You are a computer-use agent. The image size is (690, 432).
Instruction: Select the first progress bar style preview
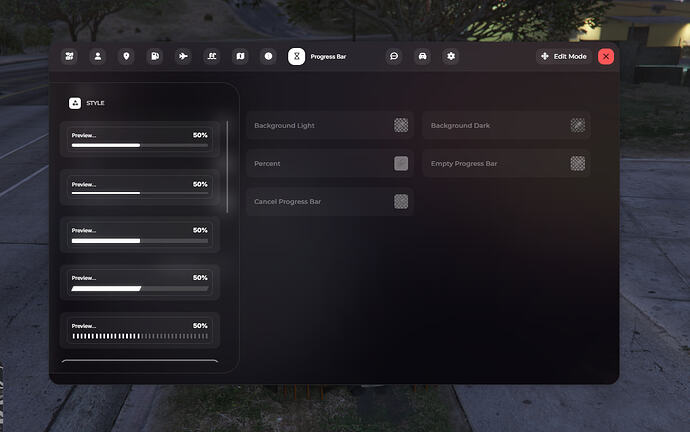tap(140, 139)
